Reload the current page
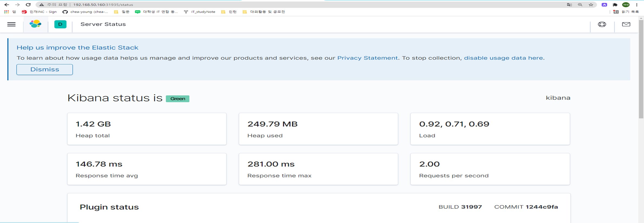Image resolution: width=644 pixels, height=223 pixels. click(28, 5)
